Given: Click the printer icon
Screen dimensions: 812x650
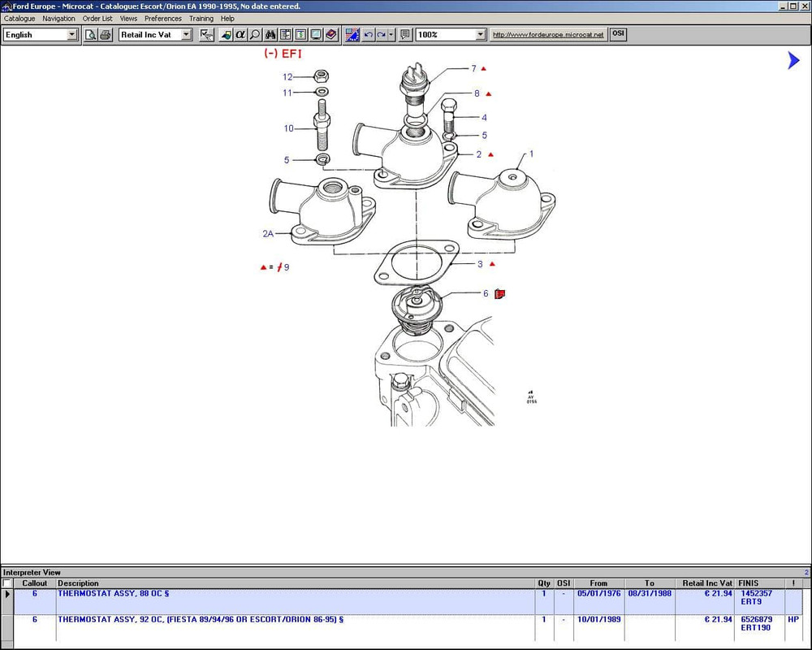Looking at the screenshot, I should [x=105, y=35].
